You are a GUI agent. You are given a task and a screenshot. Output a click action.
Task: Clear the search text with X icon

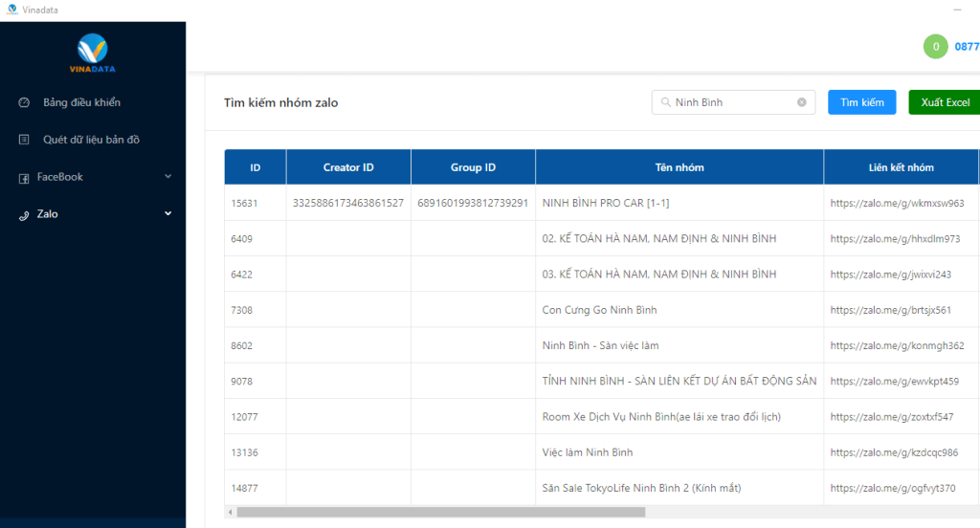click(x=802, y=102)
